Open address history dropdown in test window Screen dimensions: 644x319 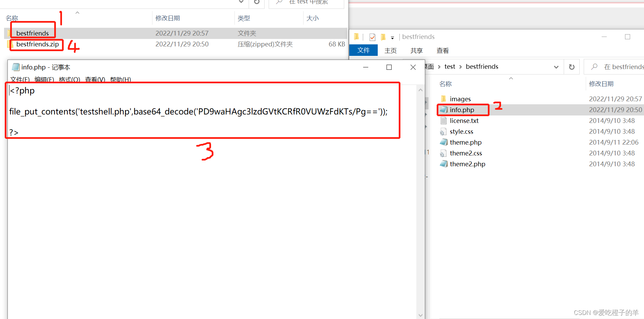pos(241,2)
